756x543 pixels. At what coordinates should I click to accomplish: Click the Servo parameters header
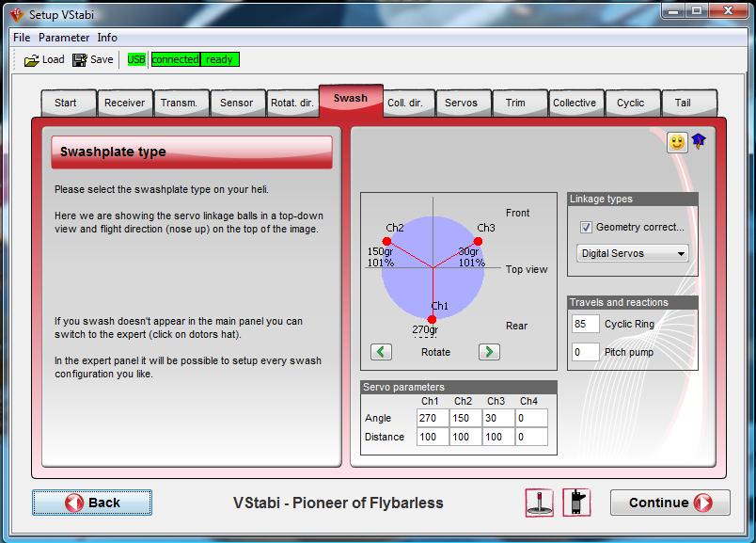[x=459, y=387]
